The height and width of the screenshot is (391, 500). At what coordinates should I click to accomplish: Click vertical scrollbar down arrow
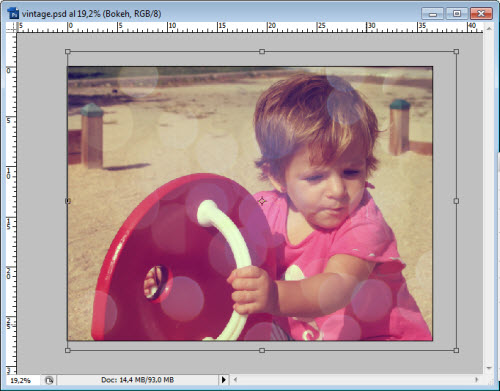(489, 368)
